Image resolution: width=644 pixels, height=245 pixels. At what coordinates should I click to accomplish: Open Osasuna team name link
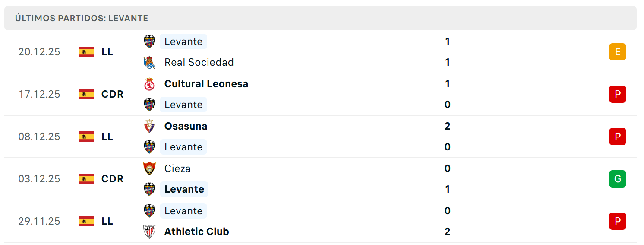(x=186, y=126)
